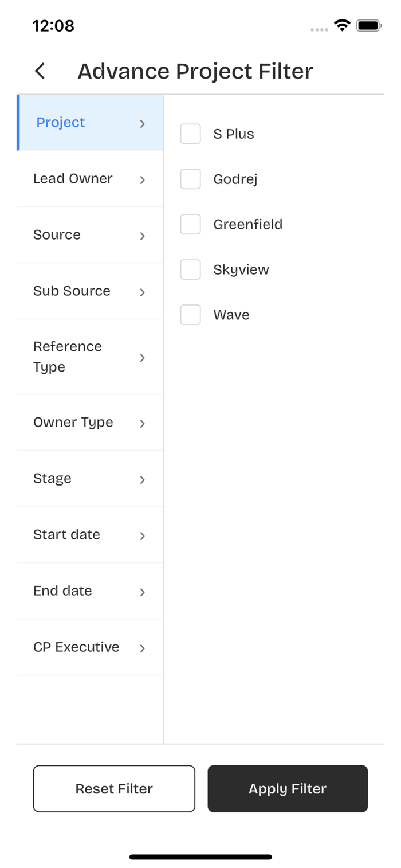Tap the battery status icon
This screenshot has width=401, height=868.
[369, 25]
